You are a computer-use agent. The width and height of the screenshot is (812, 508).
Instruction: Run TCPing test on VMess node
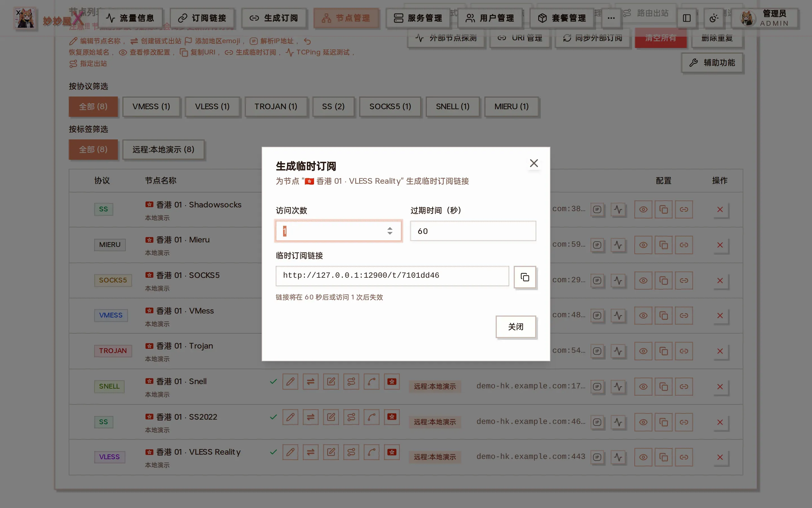tap(618, 316)
